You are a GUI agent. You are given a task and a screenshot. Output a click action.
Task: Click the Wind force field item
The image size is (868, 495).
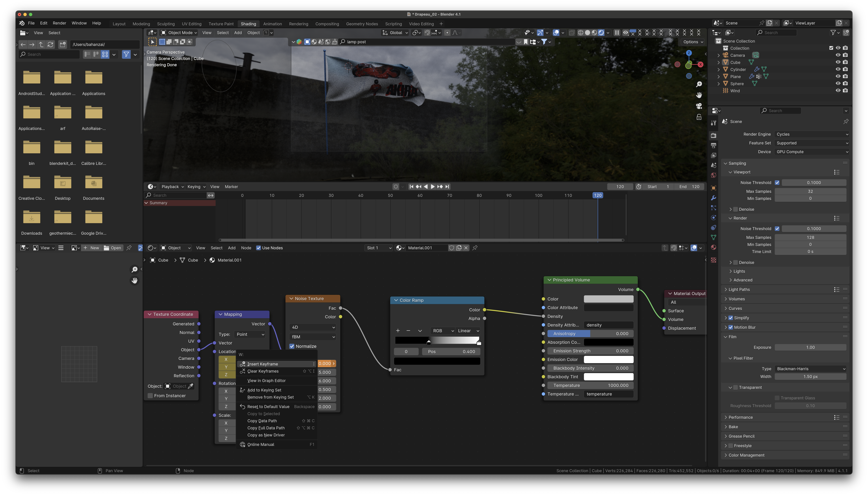(x=735, y=91)
